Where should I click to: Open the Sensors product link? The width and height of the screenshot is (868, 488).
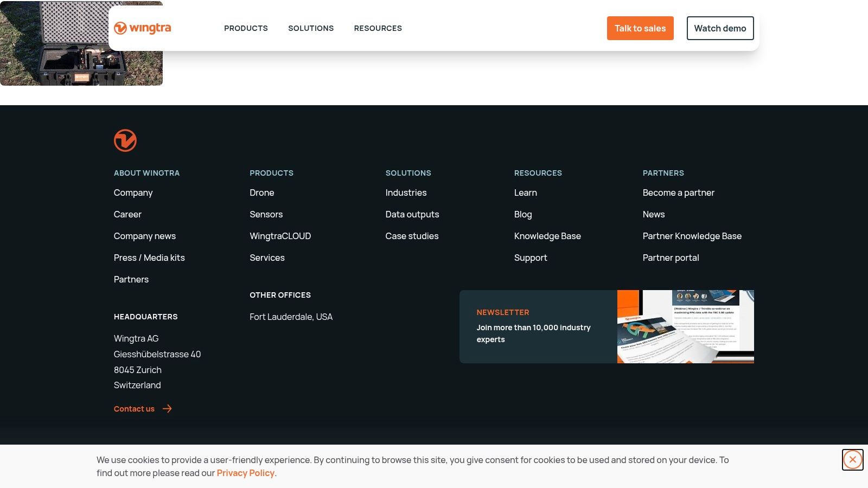click(x=266, y=214)
